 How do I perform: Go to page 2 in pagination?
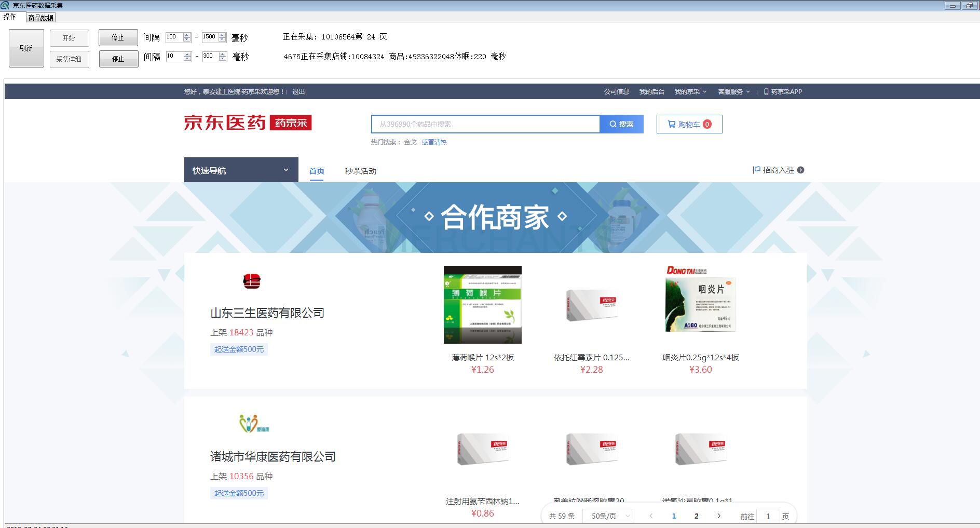click(x=697, y=516)
